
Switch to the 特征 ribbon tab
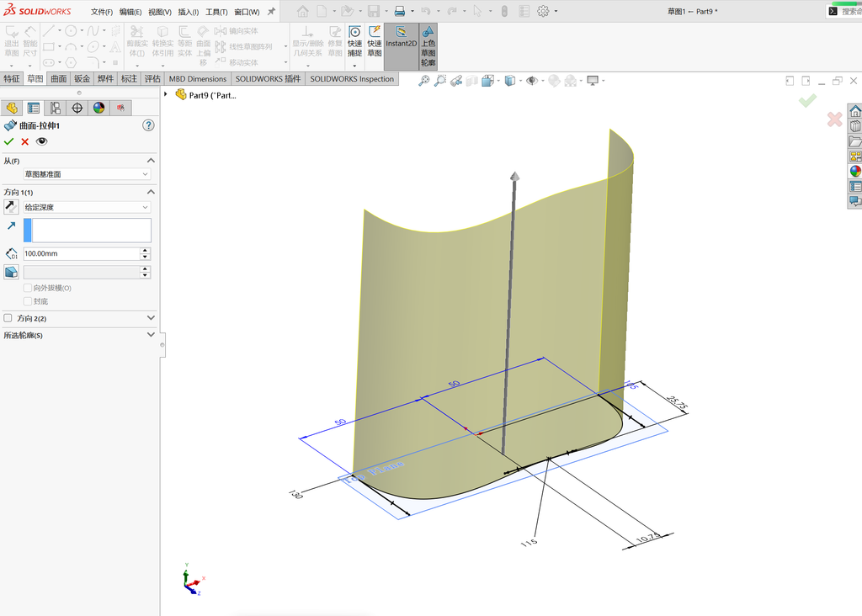[x=12, y=78]
